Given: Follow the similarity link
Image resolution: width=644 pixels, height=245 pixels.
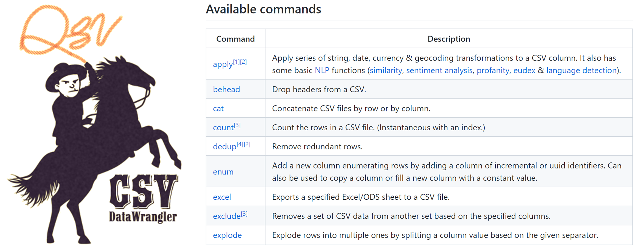Looking at the screenshot, I should 386,70.
